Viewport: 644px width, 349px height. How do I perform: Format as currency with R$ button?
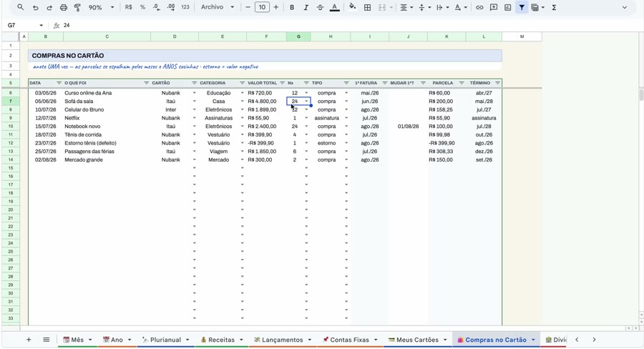click(129, 7)
